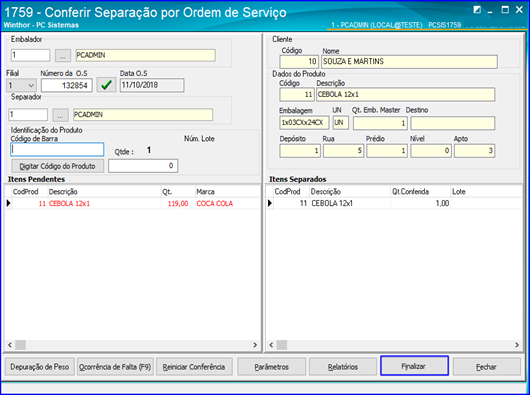Click the Destino field
The height and width of the screenshot is (395, 530).
coord(453,123)
